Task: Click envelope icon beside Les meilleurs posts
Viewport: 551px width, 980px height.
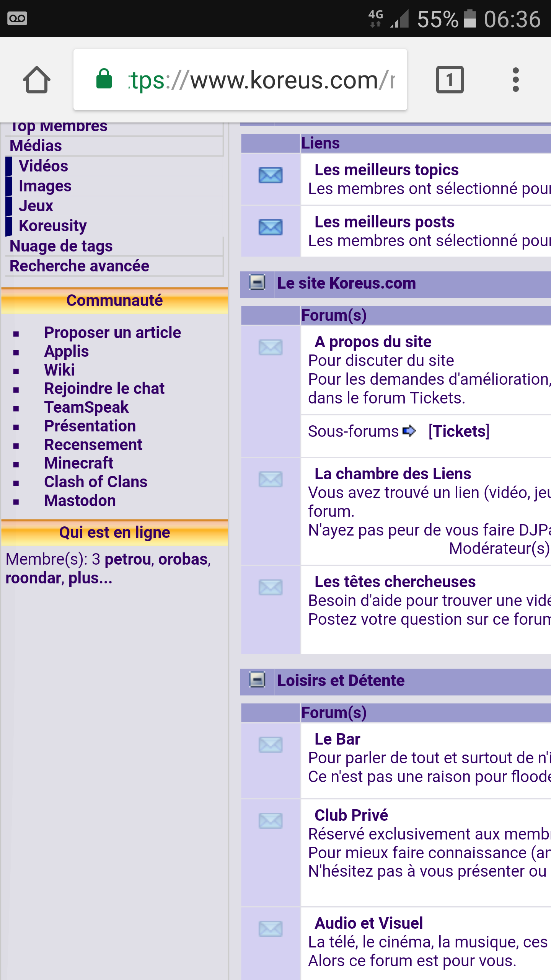Action: click(271, 227)
